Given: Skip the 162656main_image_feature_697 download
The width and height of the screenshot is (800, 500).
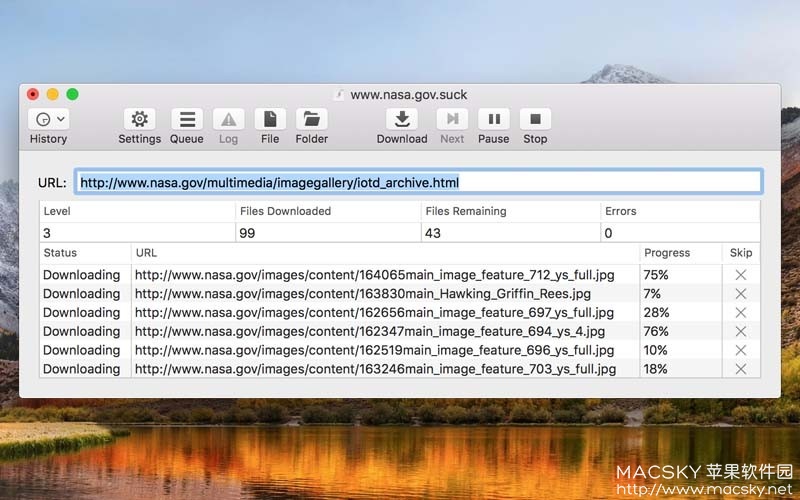Looking at the screenshot, I should click(x=741, y=313).
